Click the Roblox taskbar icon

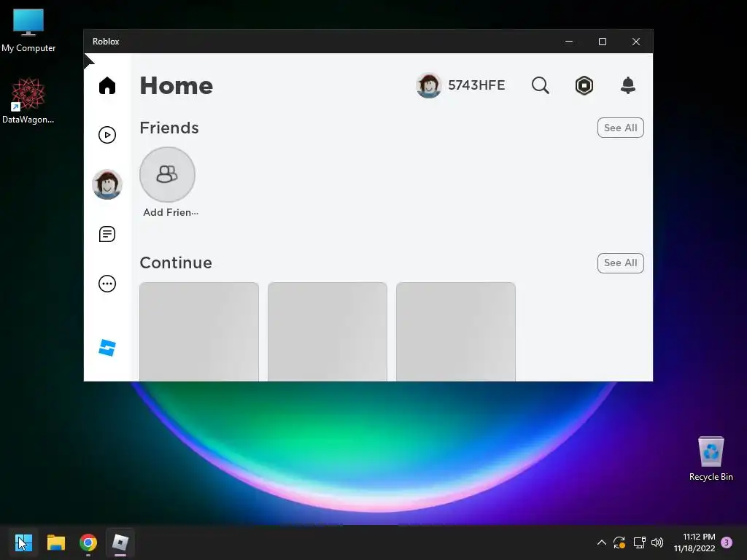click(120, 542)
